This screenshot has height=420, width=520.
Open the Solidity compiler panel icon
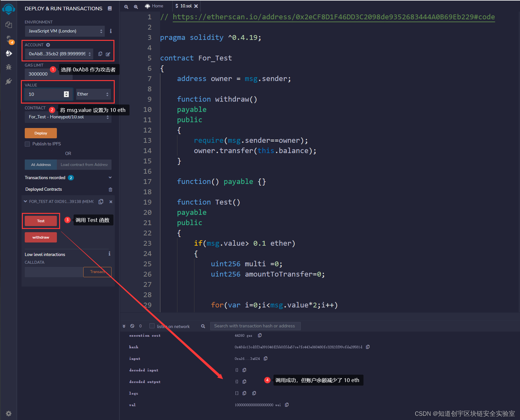pos(9,40)
